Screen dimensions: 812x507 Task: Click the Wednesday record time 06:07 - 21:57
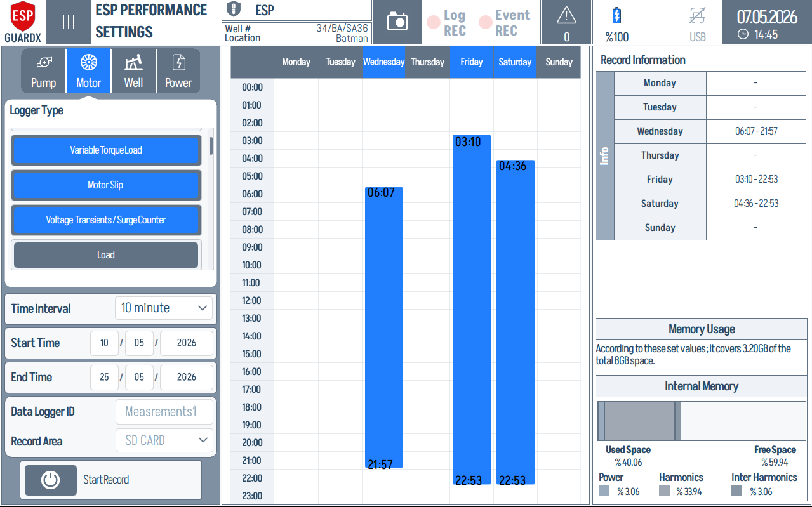[756, 131]
